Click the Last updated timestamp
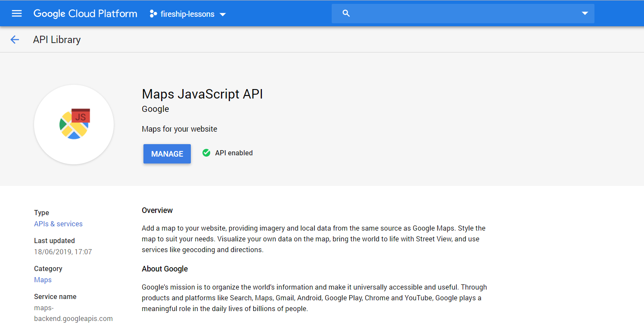Screen dimensions: 644x330 click(63, 252)
